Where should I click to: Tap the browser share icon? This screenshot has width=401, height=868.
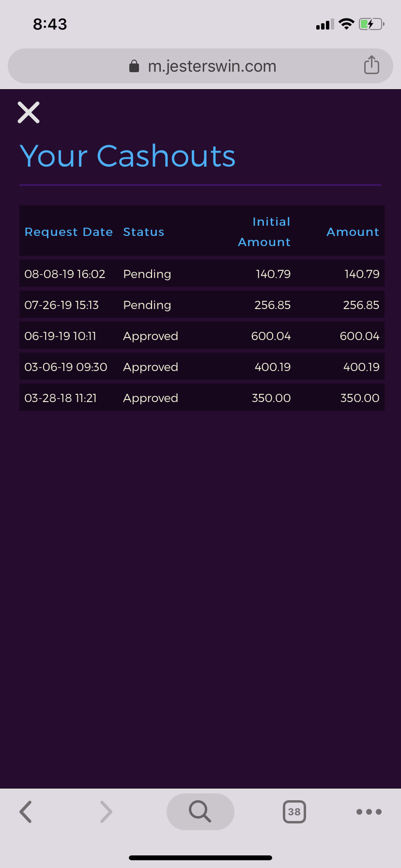click(371, 65)
